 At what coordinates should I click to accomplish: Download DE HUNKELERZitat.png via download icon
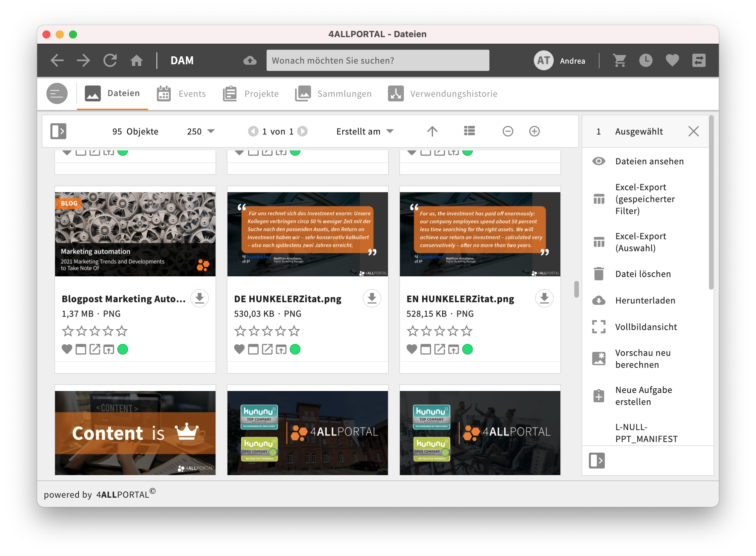(372, 298)
